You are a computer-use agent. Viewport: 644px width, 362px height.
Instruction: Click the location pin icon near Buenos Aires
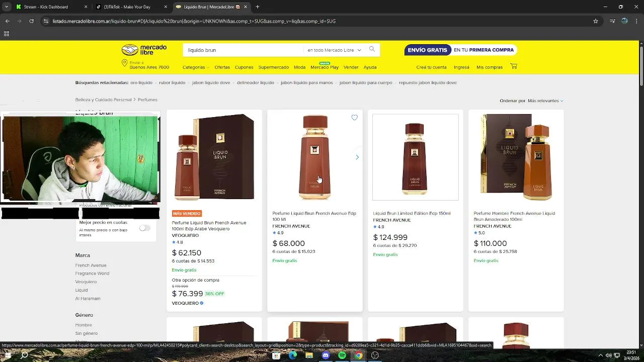pos(124,63)
